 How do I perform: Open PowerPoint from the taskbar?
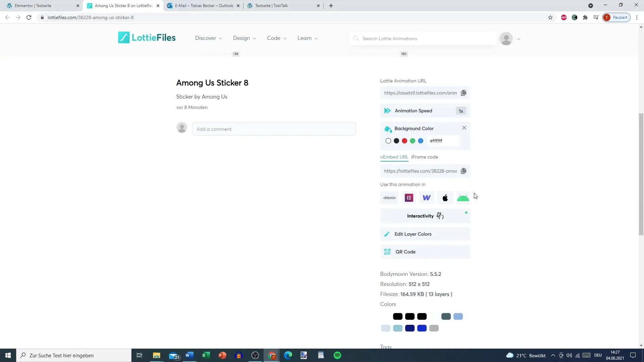[x=222, y=355]
